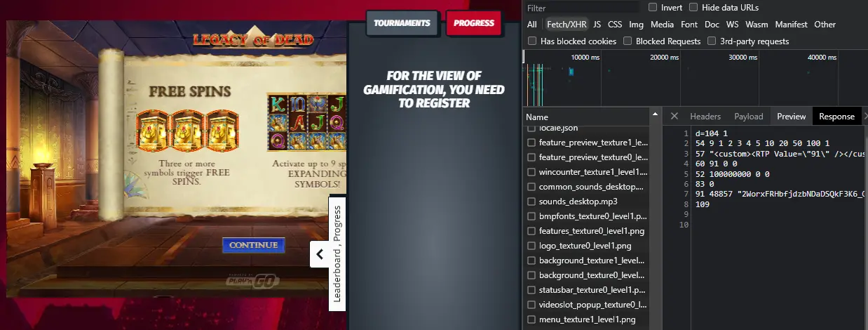The image size is (868, 330).
Task: Filter requests by WS
Action: (733, 25)
